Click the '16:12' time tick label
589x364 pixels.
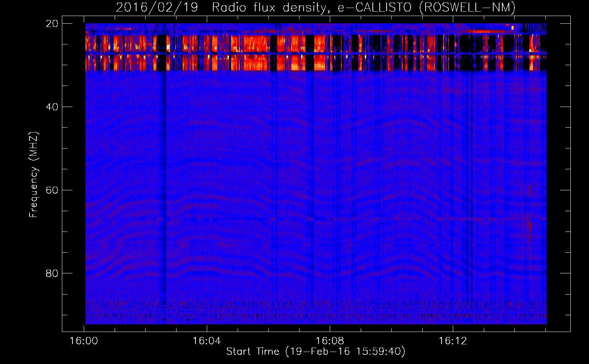(453, 341)
